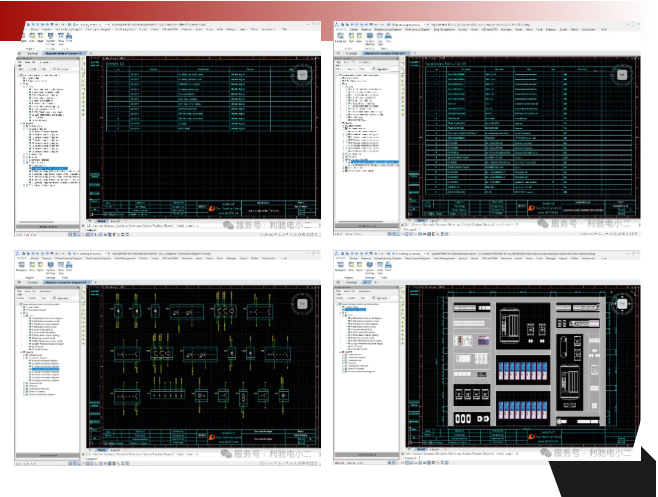Click Print icon in parts list window ribbon
This screenshot has height=497, width=658.
(x=389, y=38)
